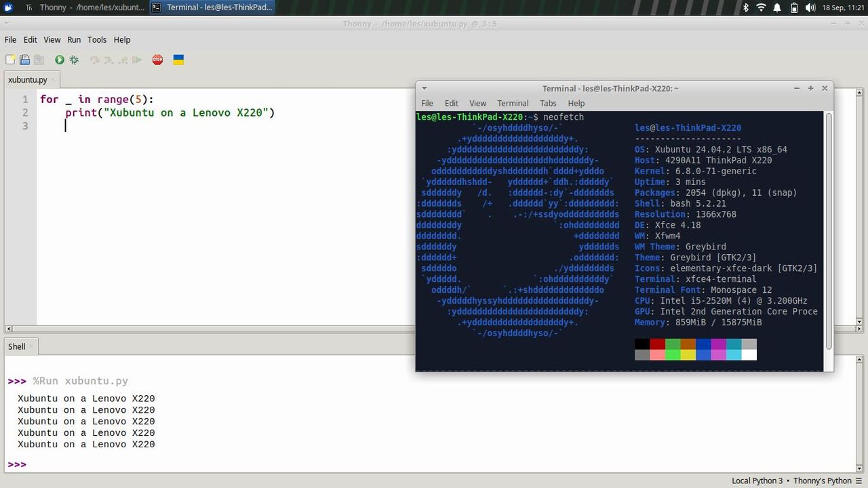
Task: Start debugging with the bug icon
Action: [x=74, y=60]
